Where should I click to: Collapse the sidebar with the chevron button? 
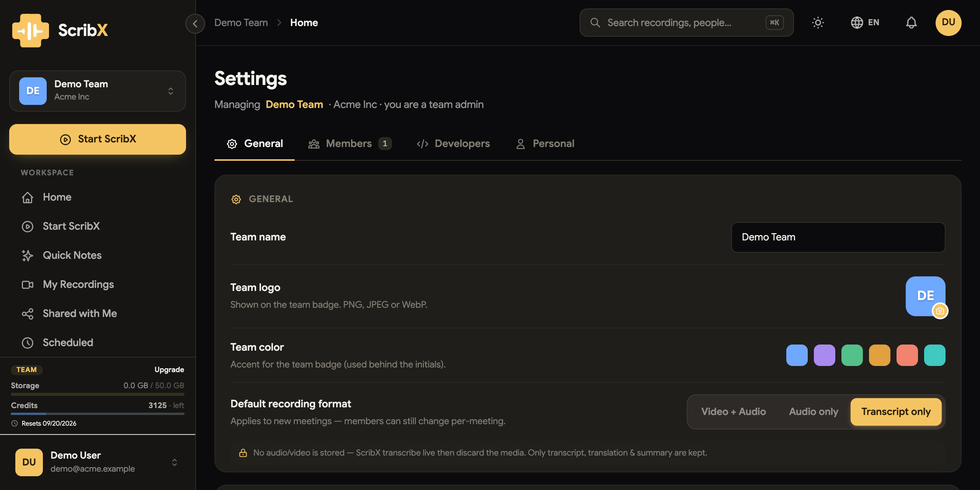point(195,23)
